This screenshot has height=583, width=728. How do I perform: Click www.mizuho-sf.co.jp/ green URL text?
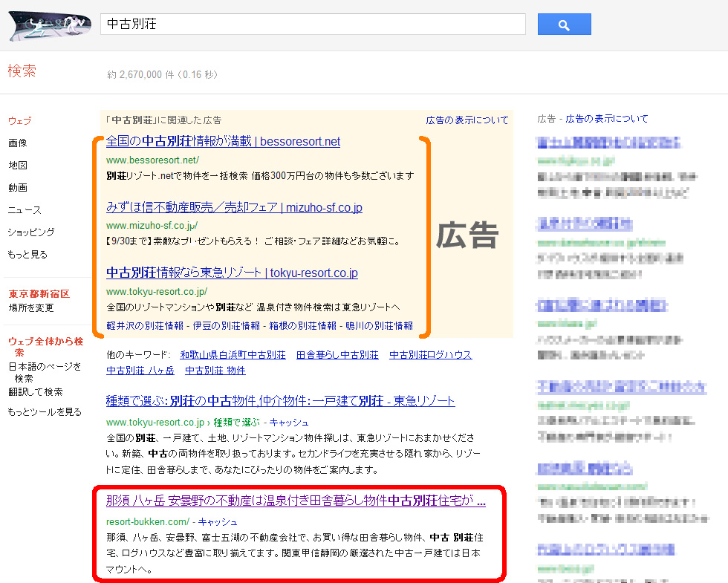pos(152,226)
